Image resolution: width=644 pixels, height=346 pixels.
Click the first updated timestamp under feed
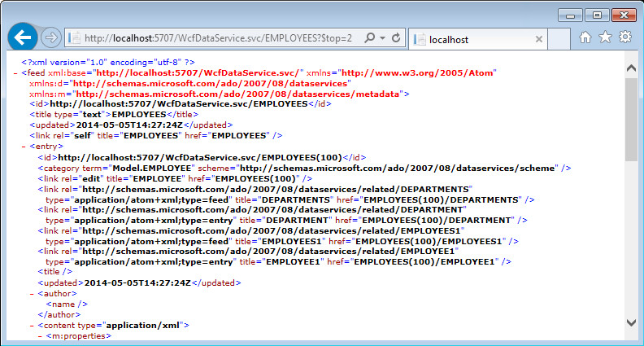(x=129, y=125)
